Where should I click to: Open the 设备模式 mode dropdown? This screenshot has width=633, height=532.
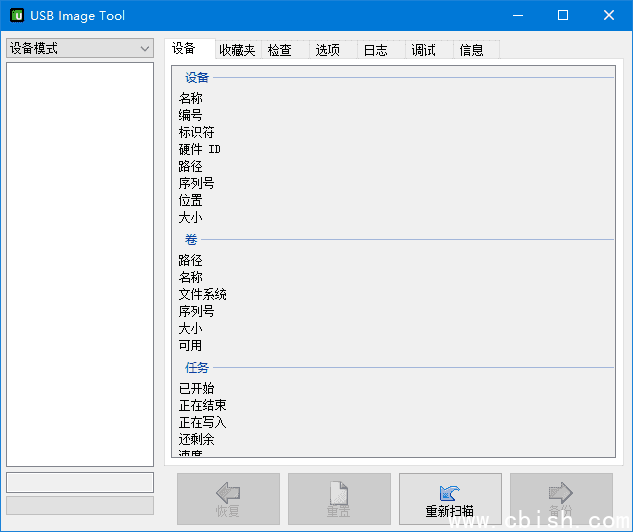click(x=80, y=48)
